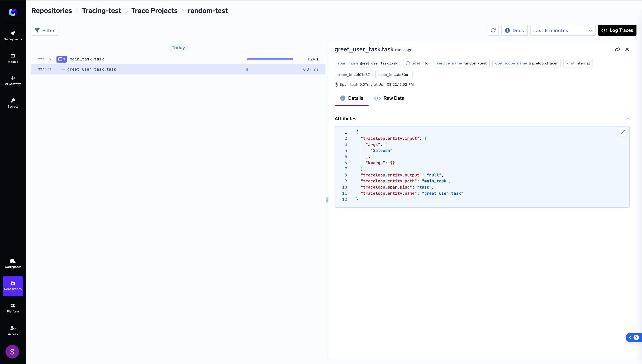Open the Models sidebar section
The image size is (642, 364).
point(13,58)
